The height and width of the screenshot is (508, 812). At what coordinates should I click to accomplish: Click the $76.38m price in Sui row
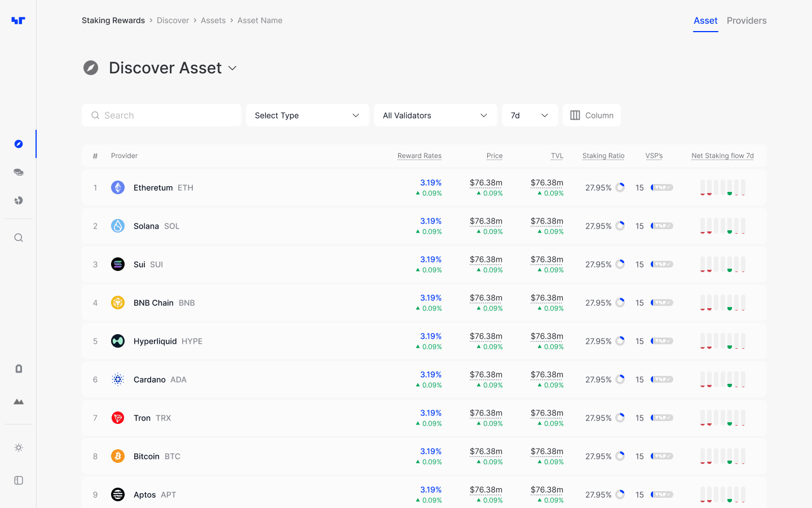click(x=486, y=259)
